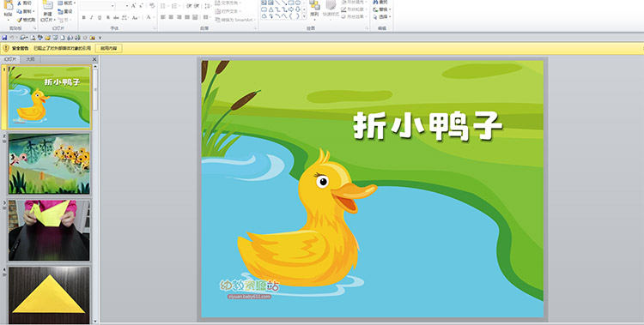Click Convert to SmartArt button
Image resolution: width=644 pixels, height=325 pixels.
pos(235,20)
